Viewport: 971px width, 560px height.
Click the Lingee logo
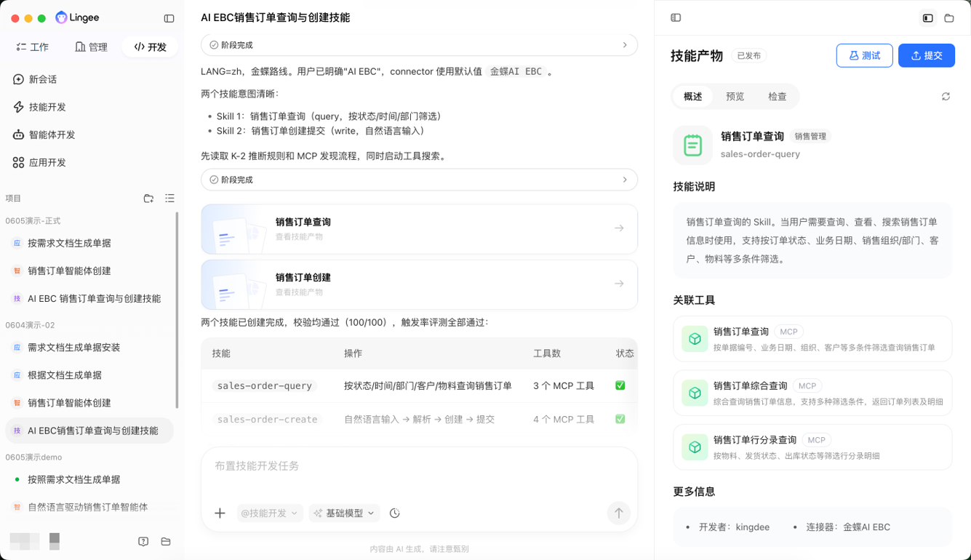coord(77,17)
